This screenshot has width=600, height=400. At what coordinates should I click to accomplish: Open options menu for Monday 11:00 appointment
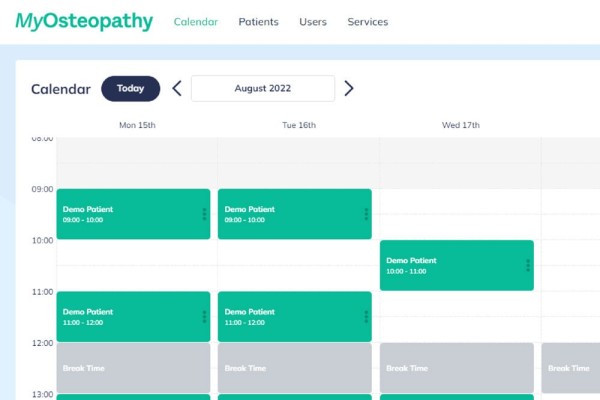click(204, 317)
